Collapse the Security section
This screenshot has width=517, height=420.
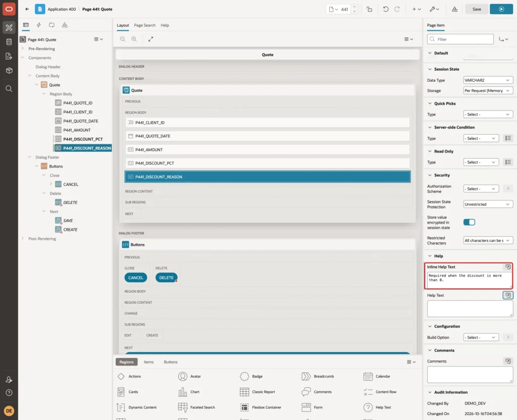(430, 175)
